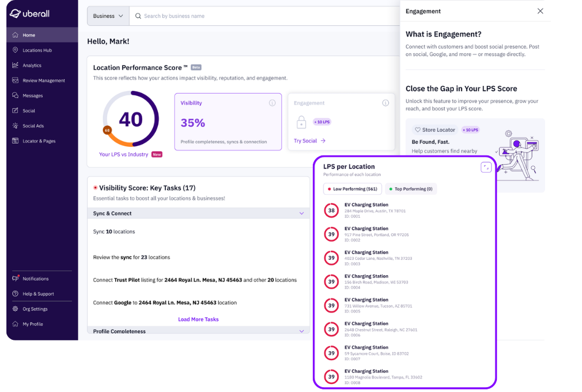
Task: Open EV Charging Station ID 0001 row
Action: (404, 210)
